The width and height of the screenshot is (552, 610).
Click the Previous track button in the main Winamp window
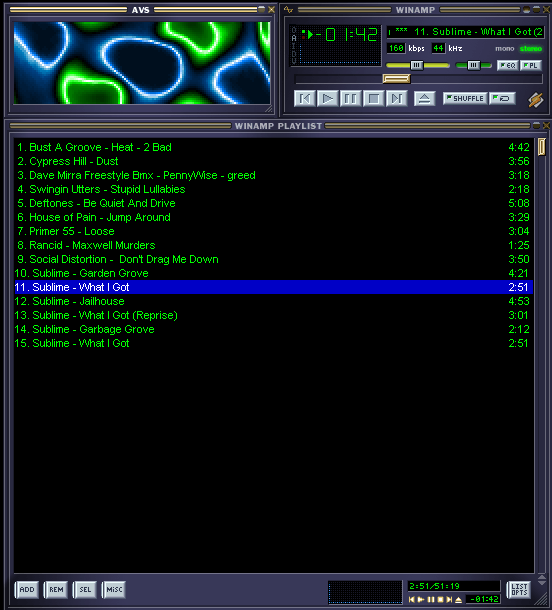[x=304, y=99]
